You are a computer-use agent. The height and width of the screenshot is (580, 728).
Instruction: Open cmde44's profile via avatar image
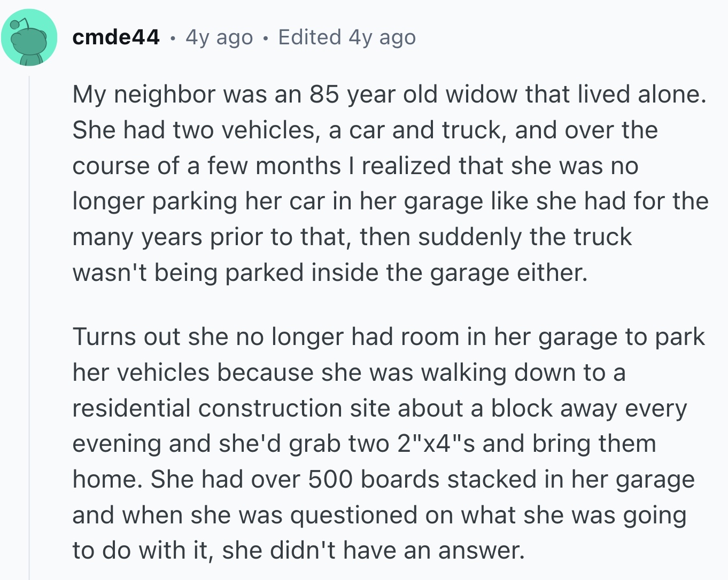[30, 37]
